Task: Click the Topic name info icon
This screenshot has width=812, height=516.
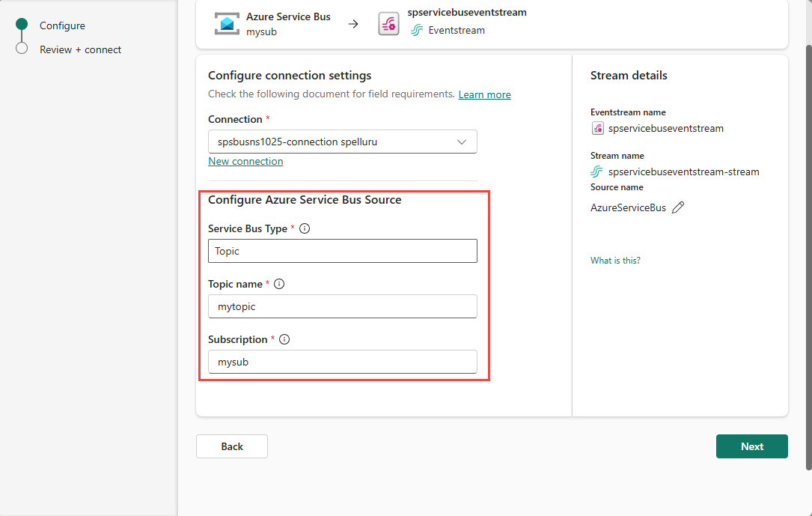Action: pos(278,283)
